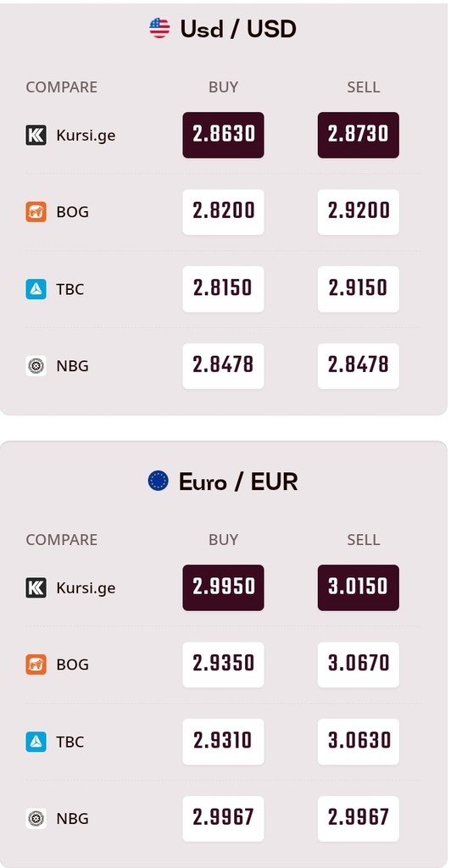Click NBG EUR buy rate 2.9967
Image resolution: width=451 pixels, height=868 pixels.
[224, 818]
